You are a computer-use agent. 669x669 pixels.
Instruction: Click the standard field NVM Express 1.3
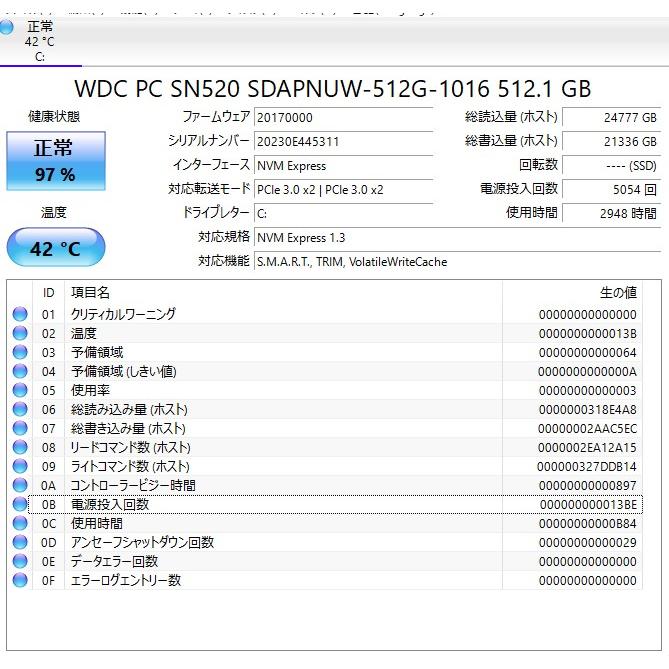coord(458,238)
